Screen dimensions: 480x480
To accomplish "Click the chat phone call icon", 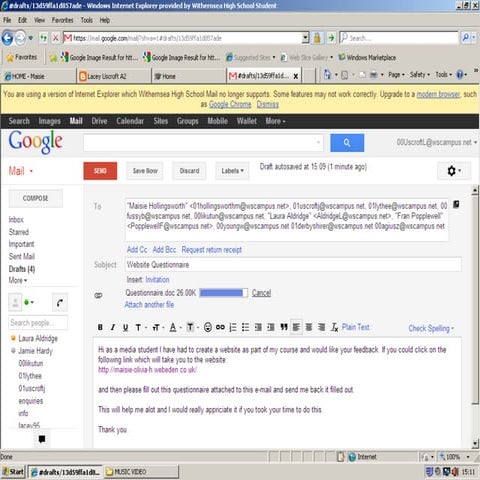I will (60, 303).
